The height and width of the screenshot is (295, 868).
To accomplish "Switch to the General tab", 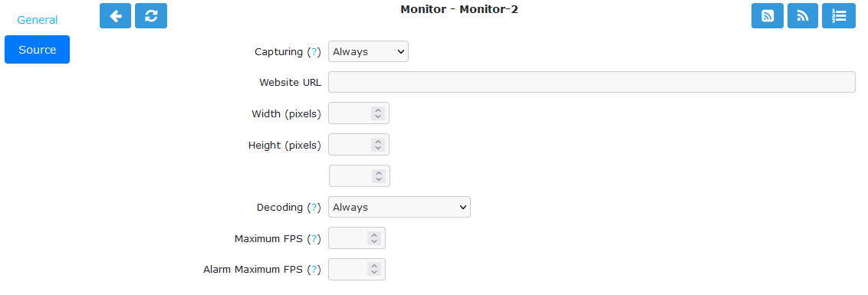I will [37, 20].
